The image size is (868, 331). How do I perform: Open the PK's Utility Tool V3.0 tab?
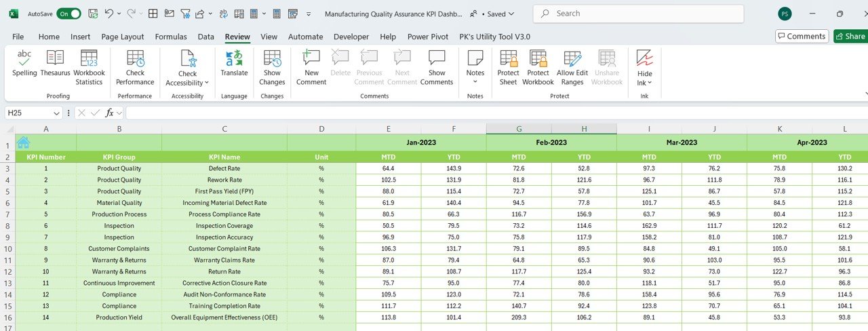pyautogui.click(x=495, y=37)
